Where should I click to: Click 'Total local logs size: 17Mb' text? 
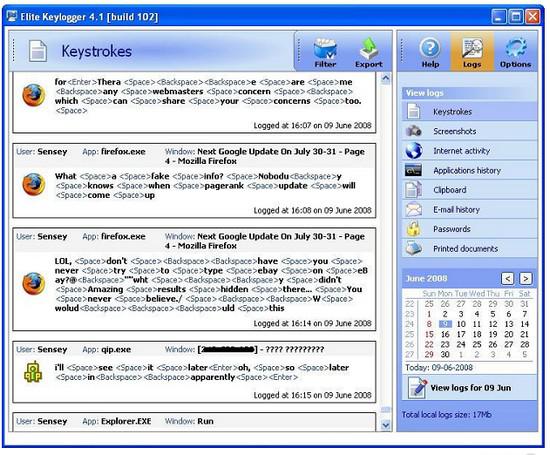pos(446,415)
